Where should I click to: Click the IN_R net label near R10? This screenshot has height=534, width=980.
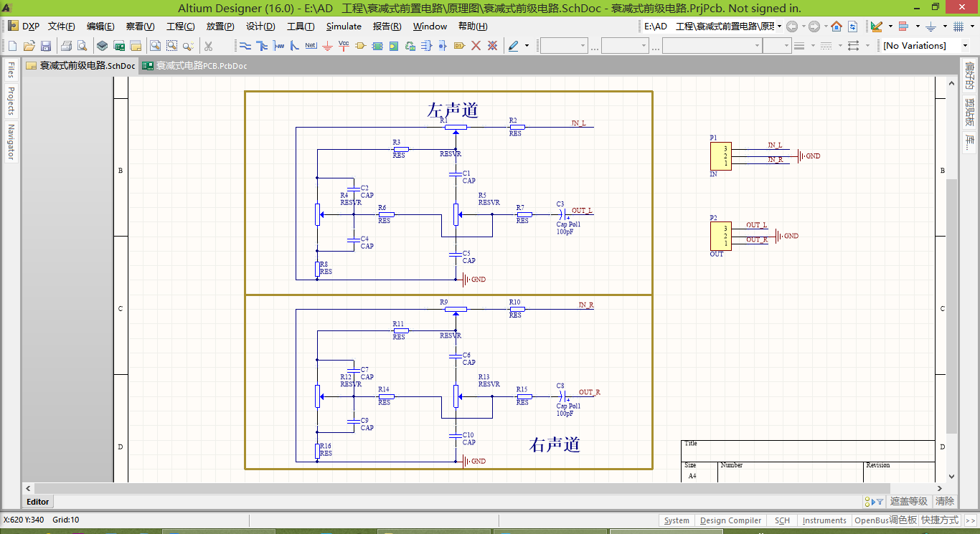pyautogui.click(x=586, y=305)
